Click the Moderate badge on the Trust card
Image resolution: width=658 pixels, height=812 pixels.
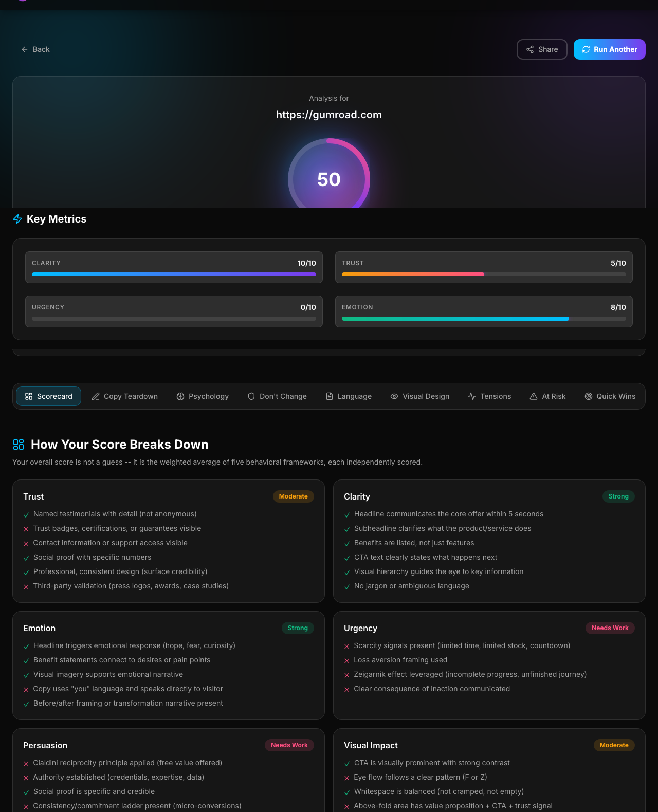(x=294, y=496)
